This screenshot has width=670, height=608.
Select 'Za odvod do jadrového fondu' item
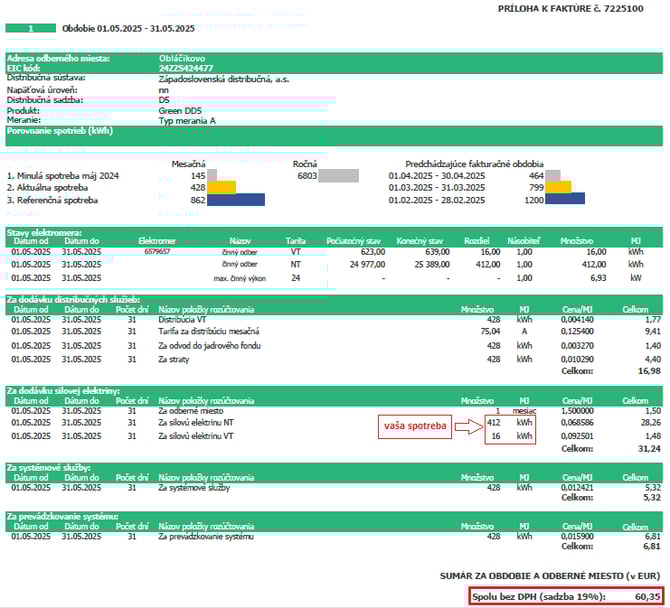[x=209, y=345]
